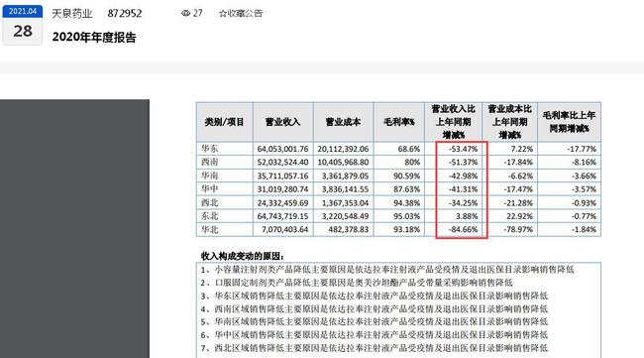Click the 收藏公告 button
Screen dimensions: 644x358
pyautogui.click(x=241, y=14)
